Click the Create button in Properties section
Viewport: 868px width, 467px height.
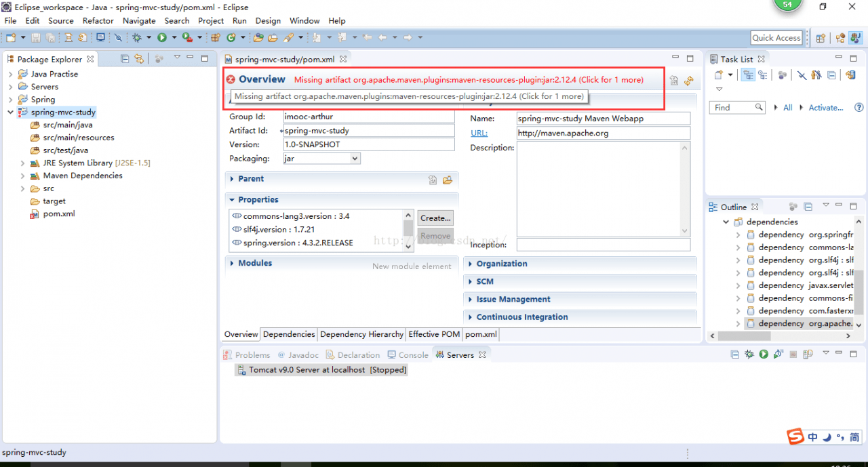tap(435, 218)
